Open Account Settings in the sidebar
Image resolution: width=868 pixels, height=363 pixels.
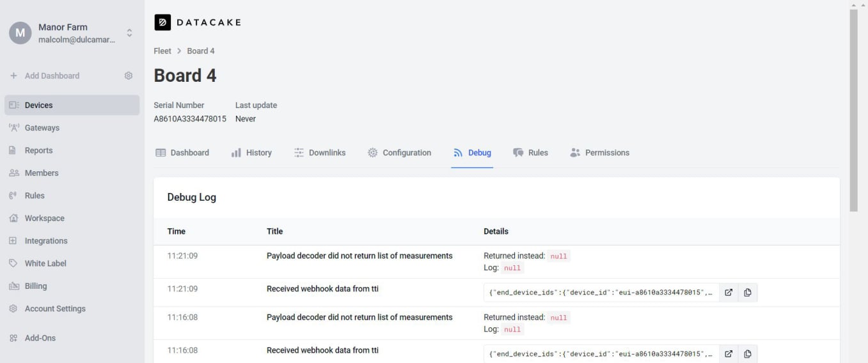(72, 309)
